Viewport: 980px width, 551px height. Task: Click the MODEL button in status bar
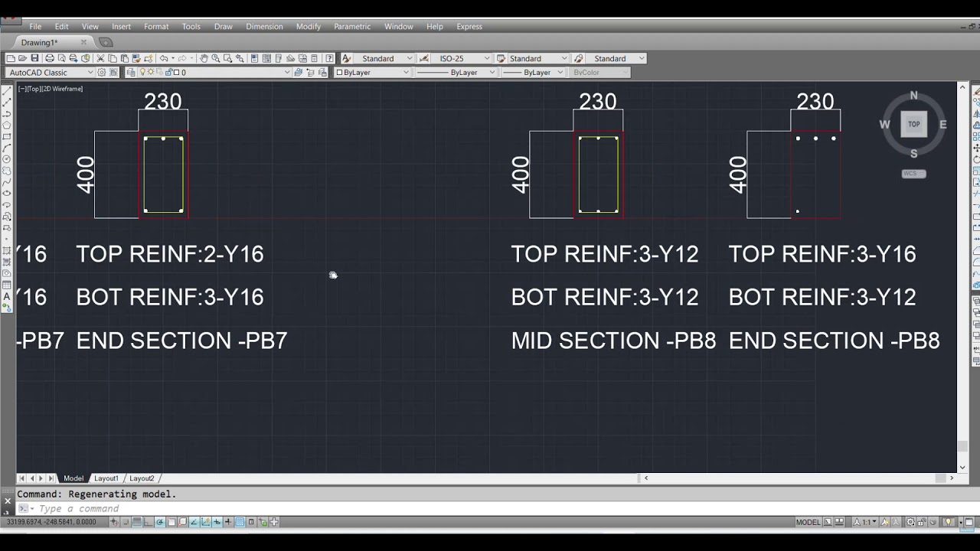(808, 522)
